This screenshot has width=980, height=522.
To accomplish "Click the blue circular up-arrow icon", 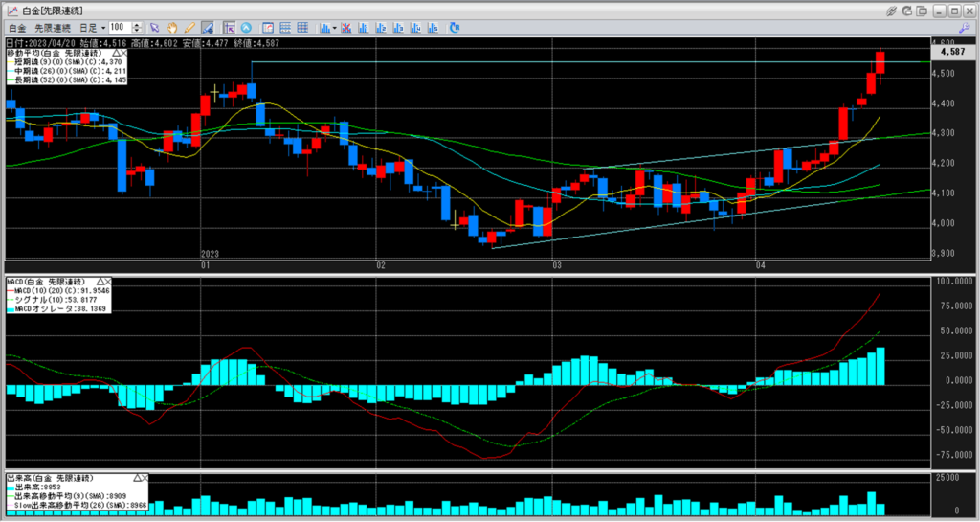I will point(247,28).
